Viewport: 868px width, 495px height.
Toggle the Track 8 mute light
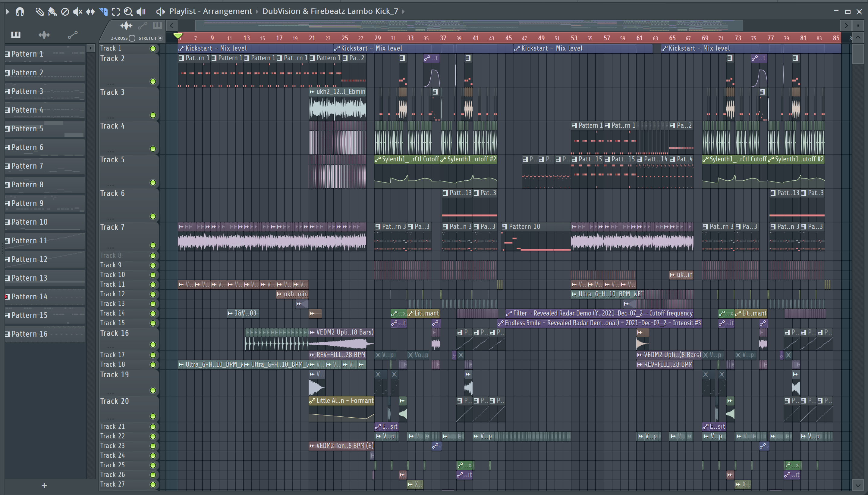[x=153, y=256]
